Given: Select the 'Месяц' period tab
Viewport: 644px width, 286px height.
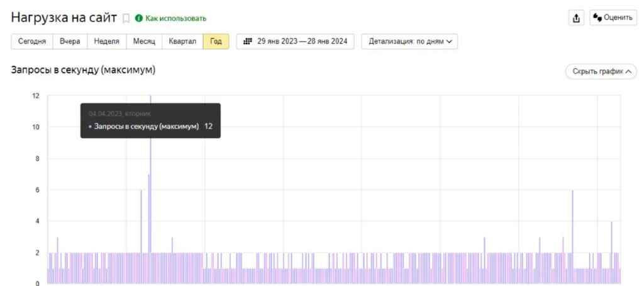Looking at the screenshot, I should pyautogui.click(x=144, y=42).
